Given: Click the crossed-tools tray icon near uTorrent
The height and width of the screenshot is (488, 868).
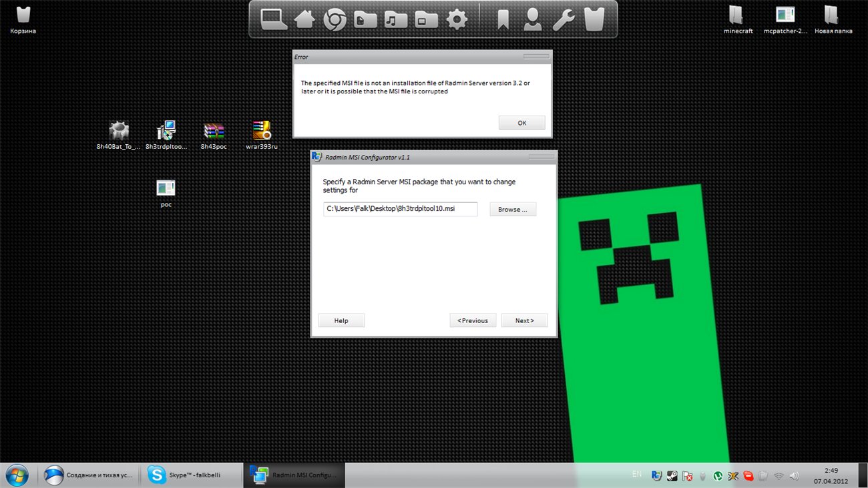Looking at the screenshot, I should 733,476.
